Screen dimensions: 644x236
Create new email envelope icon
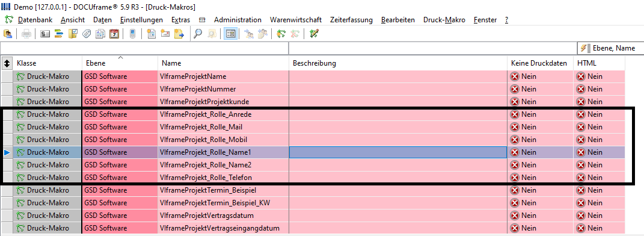(165, 34)
